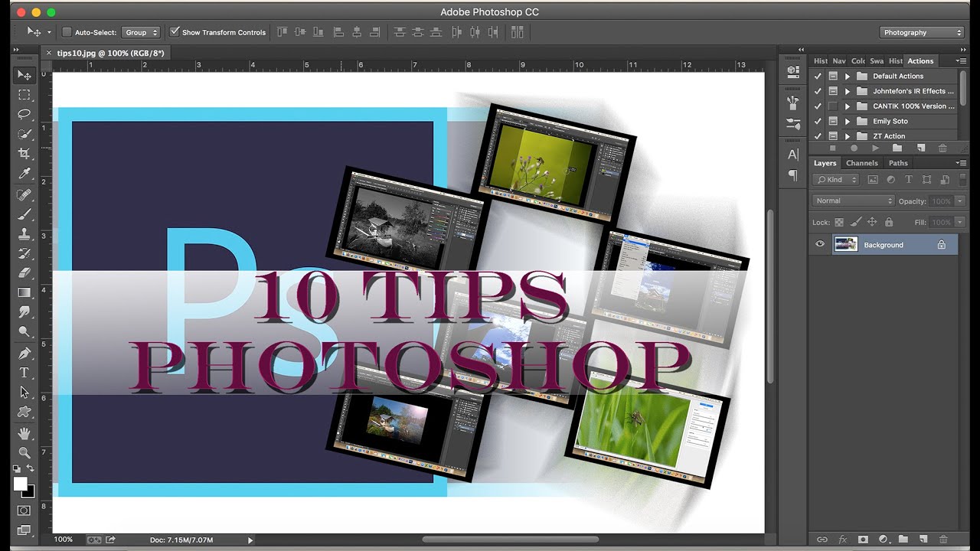Select the Rectangular Marquee tool
The height and width of the screenshot is (551, 980).
(x=24, y=95)
